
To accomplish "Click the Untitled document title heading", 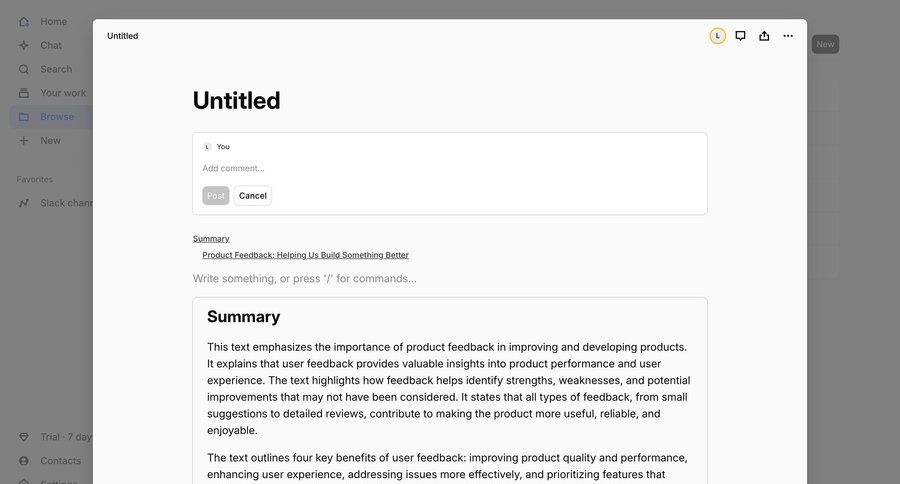I will tap(237, 100).
